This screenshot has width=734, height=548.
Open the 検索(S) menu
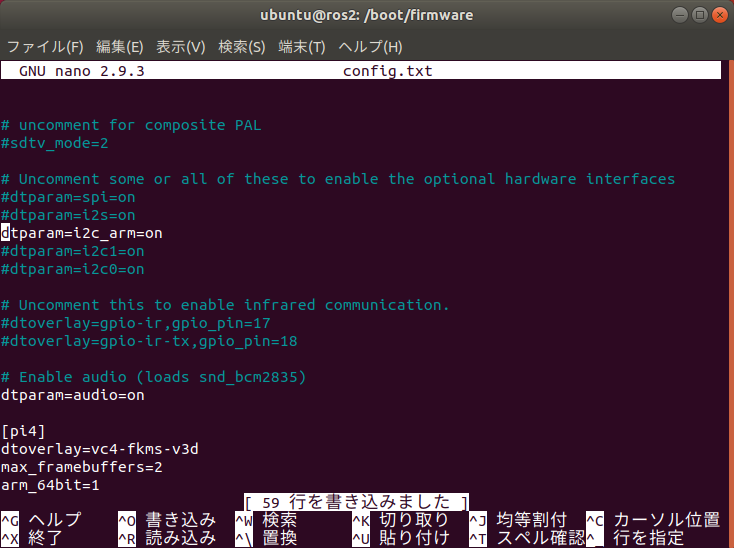pyautogui.click(x=242, y=47)
